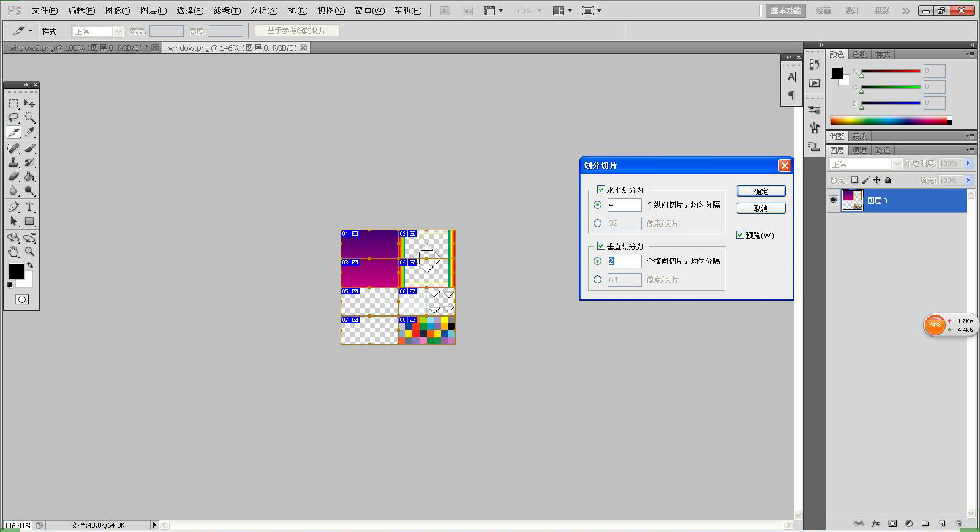
Task: Switch to the window2.png document tab
Action: point(79,48)
